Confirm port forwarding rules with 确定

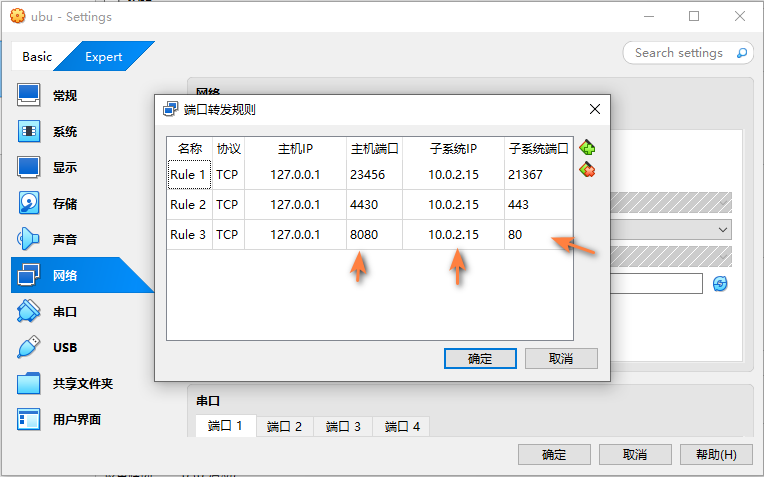(480, 359)
